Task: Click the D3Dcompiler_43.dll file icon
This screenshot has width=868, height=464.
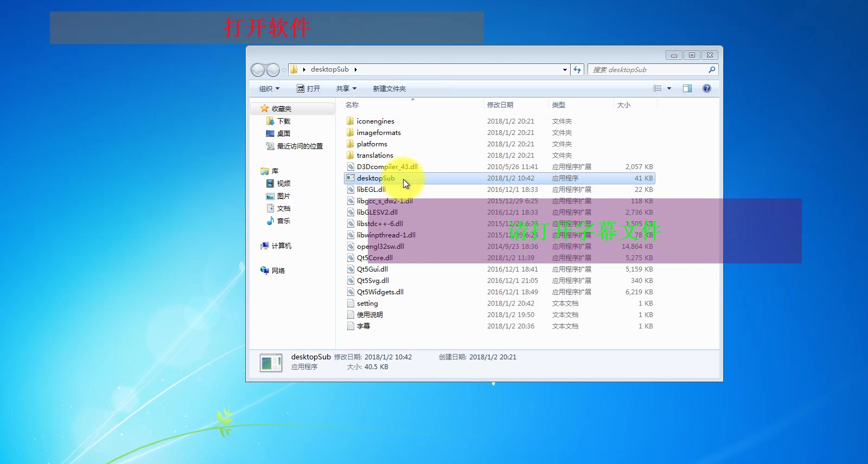Action: (350, 166)
